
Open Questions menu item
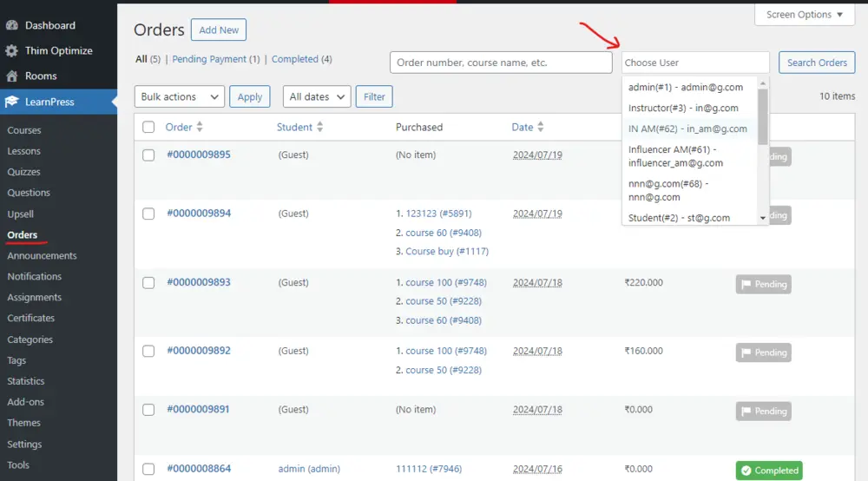click(29, 193)
